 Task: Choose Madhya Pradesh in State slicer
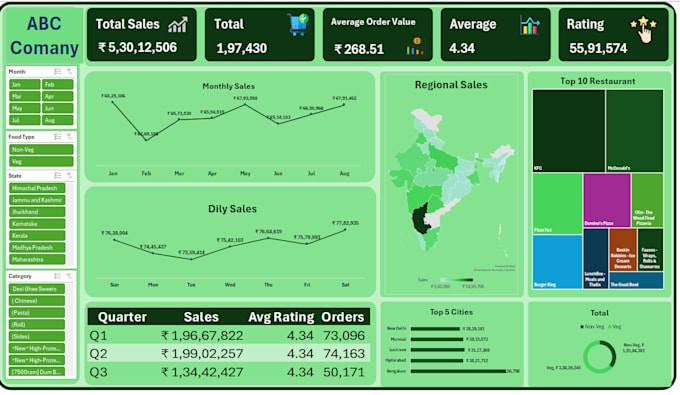point(37,248)
